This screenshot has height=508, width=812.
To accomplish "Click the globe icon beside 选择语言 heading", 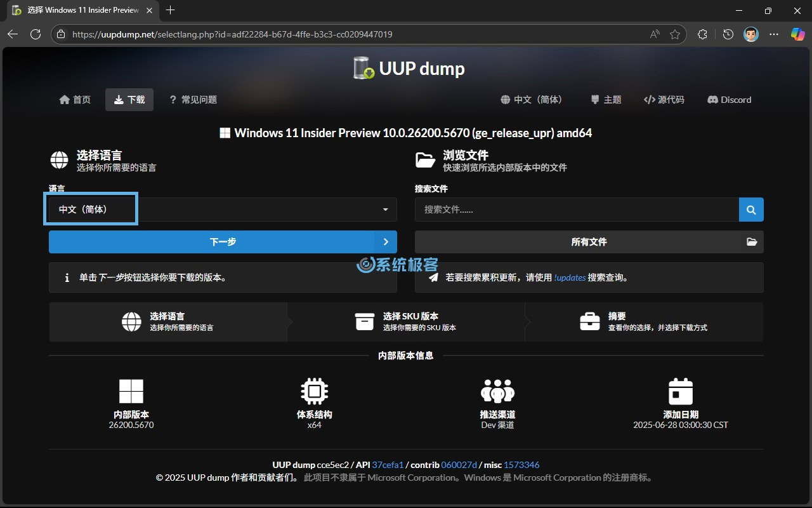I will point(59,160).
